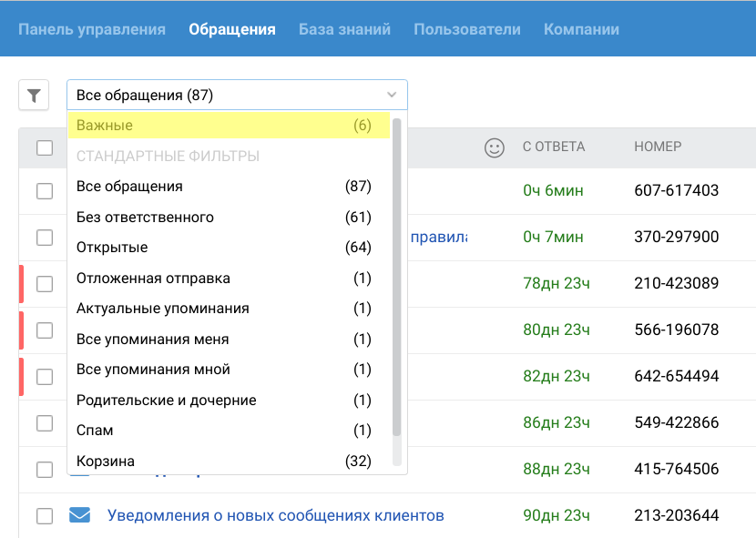Click the smiley rating column icon
Viewport: 756px width, 538px height.
click(x=495, y=147)
